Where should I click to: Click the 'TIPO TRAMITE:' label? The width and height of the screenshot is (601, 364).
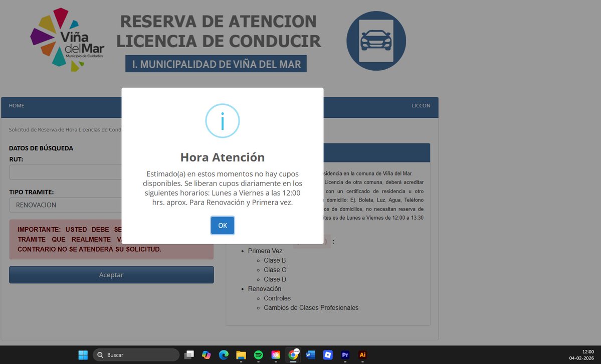pyautogui.click(x=32, y=192)
